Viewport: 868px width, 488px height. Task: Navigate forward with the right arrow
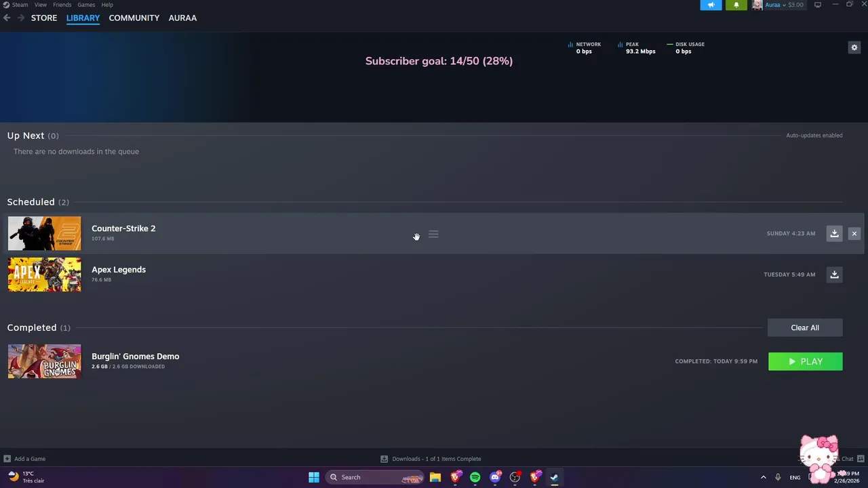point(20,18)
